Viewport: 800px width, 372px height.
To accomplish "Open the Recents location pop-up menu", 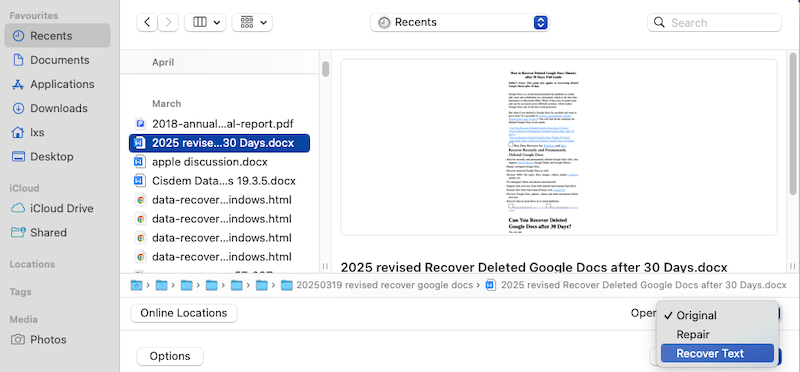I will point(460,22).
